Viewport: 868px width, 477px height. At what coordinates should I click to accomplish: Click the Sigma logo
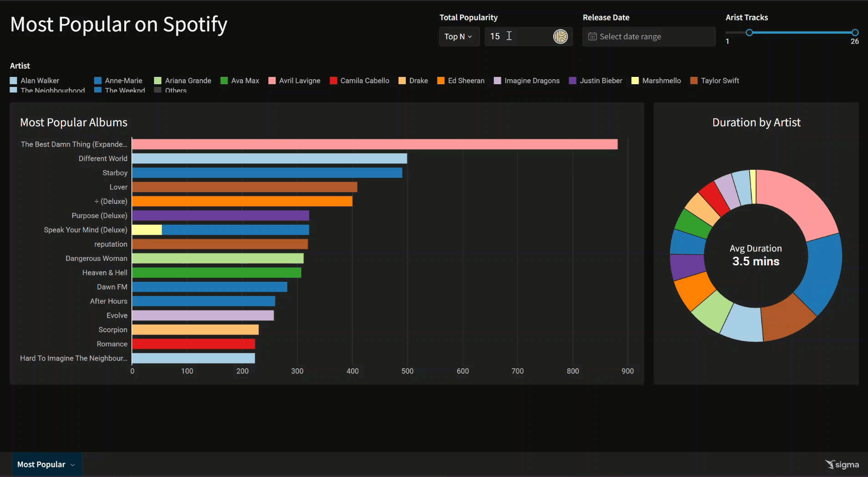(x=842, y=464)
